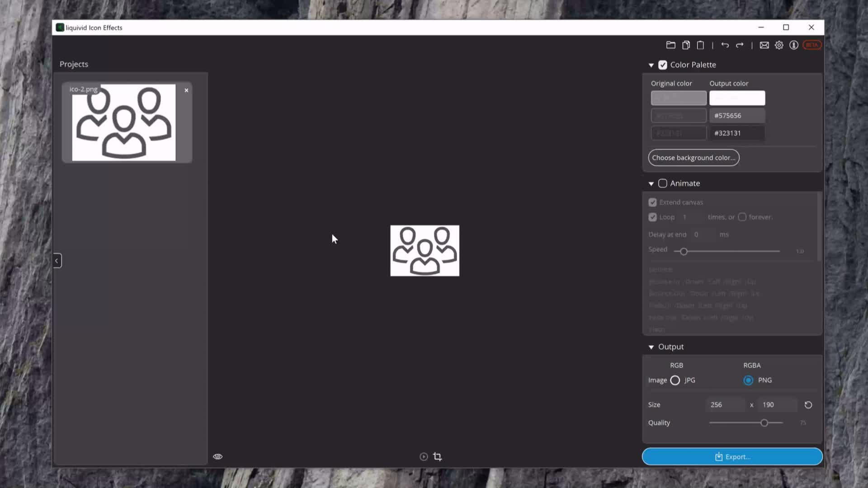Click the copy icon in top toolbar
Screen dimensions: 868x488
(686, 45)
